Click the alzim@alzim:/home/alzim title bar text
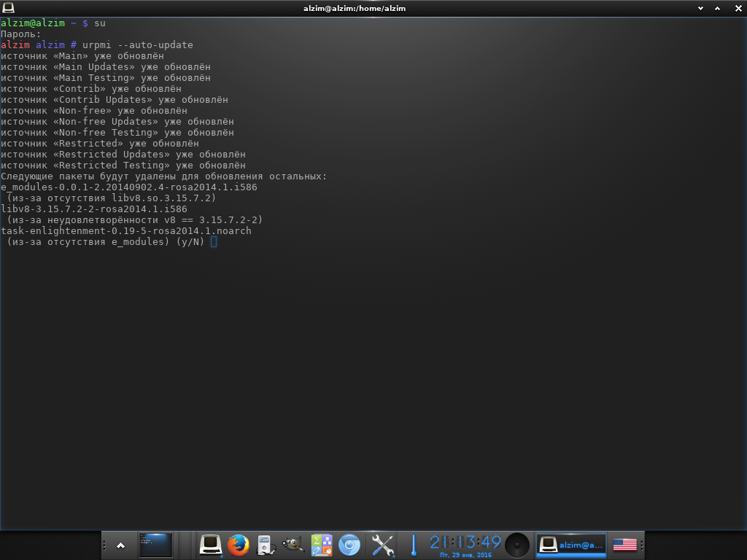The width and height of the screenshot is (747, 560). 355,8
